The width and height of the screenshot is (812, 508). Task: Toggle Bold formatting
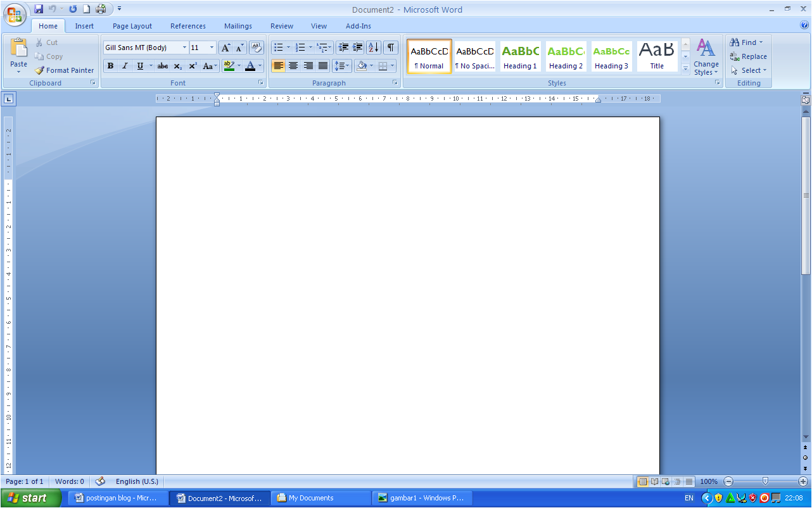click(110, 66)
